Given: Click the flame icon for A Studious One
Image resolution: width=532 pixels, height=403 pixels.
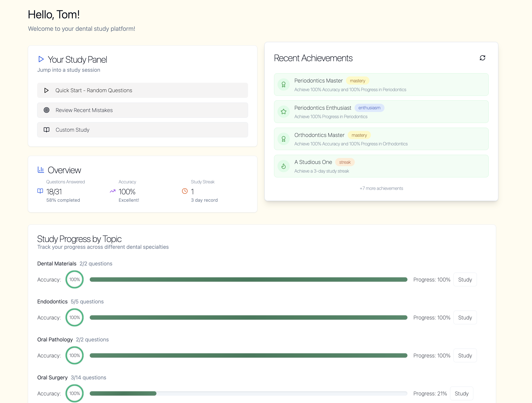Looking at the screenshot, I should click(284, 166).
